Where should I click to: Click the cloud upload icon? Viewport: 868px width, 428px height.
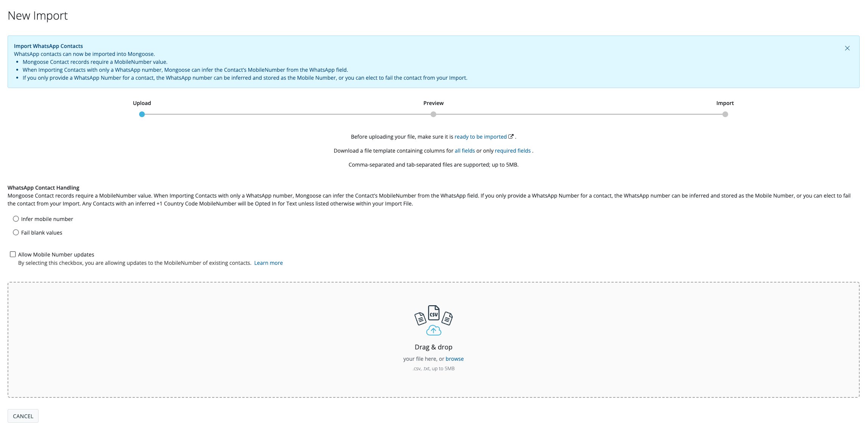coord(434,331)
